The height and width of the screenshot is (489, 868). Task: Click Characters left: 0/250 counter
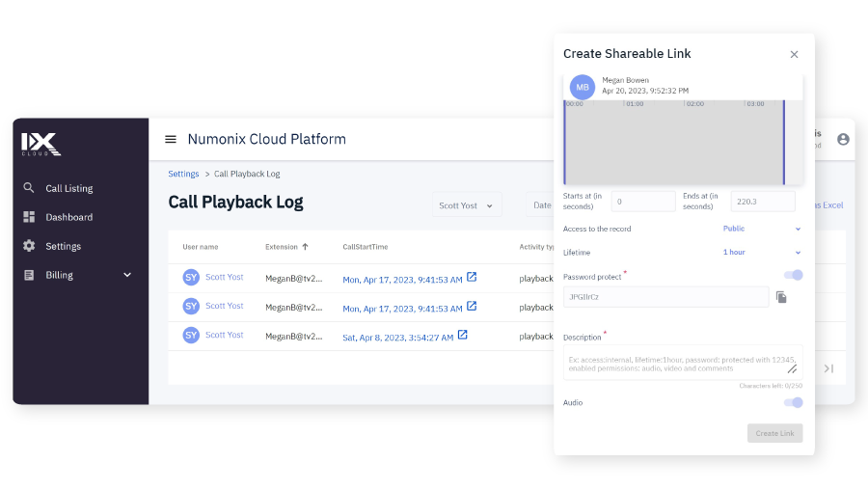point(771,386)
